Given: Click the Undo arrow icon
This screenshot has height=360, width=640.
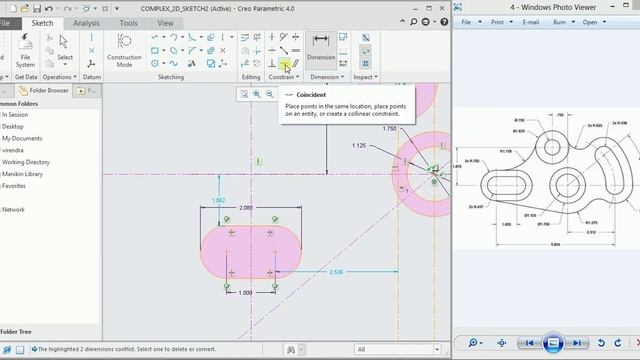Looking at the screenshot, I should (49, 9).
